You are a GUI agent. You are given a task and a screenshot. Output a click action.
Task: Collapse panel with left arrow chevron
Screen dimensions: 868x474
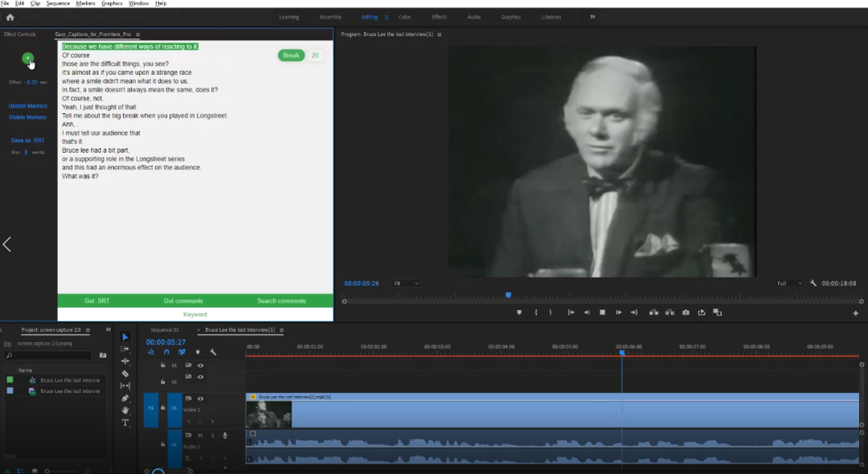click(x=6, y=244)
